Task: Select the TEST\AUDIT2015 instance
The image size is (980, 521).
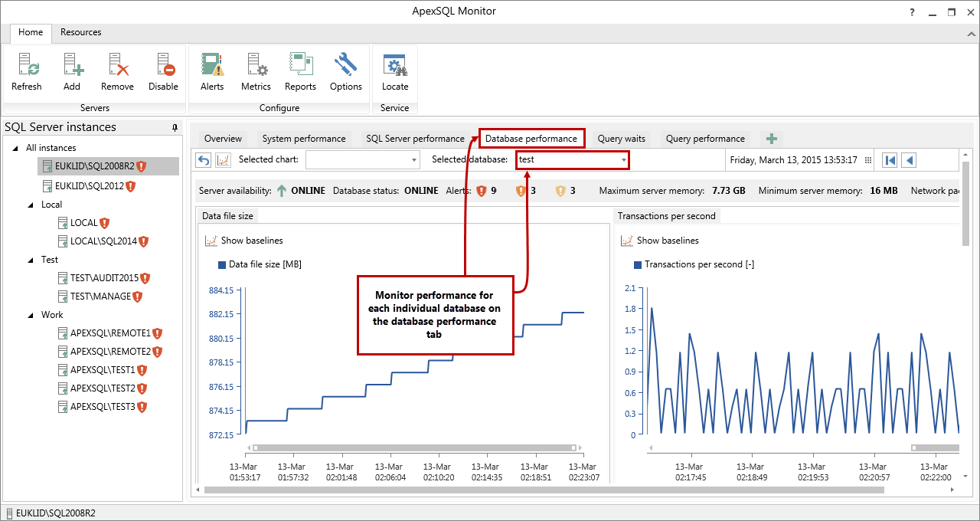Action: tap(103, 278)
